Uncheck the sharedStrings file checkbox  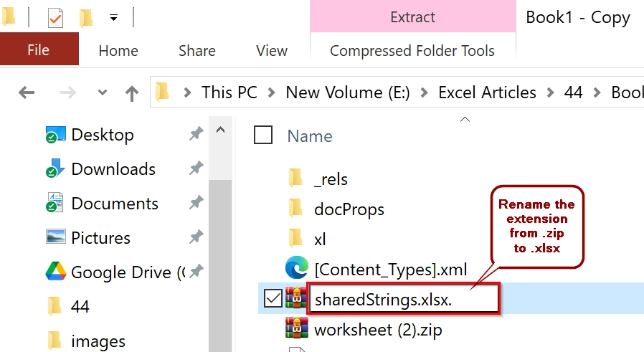tap(273, 298)
